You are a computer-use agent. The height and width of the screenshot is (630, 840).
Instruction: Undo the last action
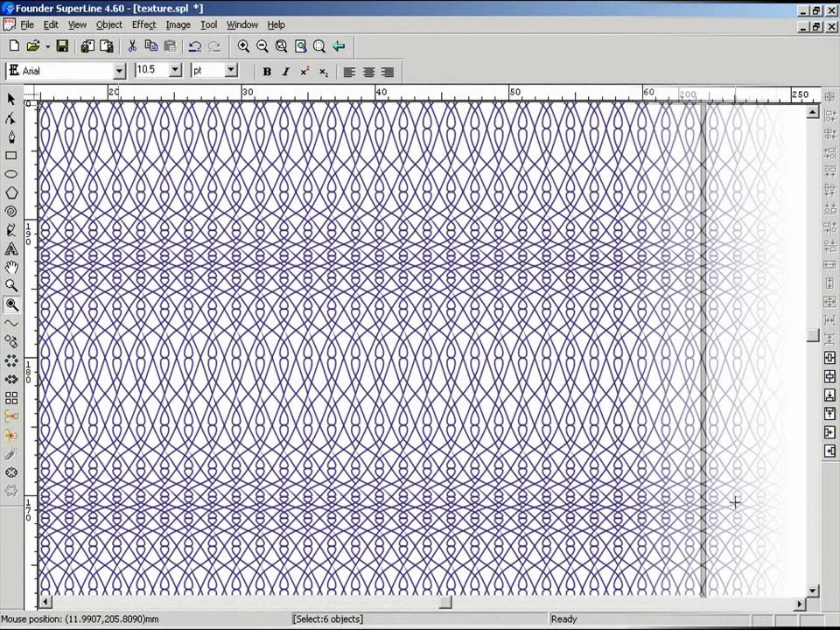pos(195,46)
